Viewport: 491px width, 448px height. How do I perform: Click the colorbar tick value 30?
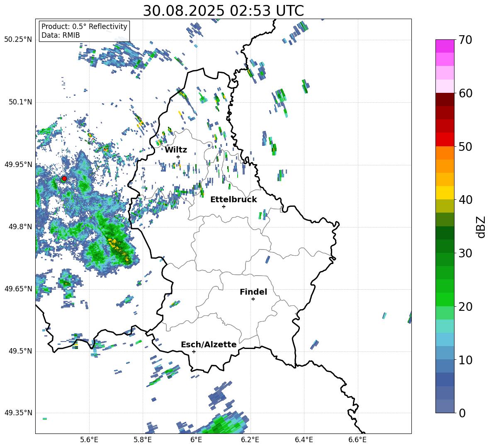tap(465, 253)
